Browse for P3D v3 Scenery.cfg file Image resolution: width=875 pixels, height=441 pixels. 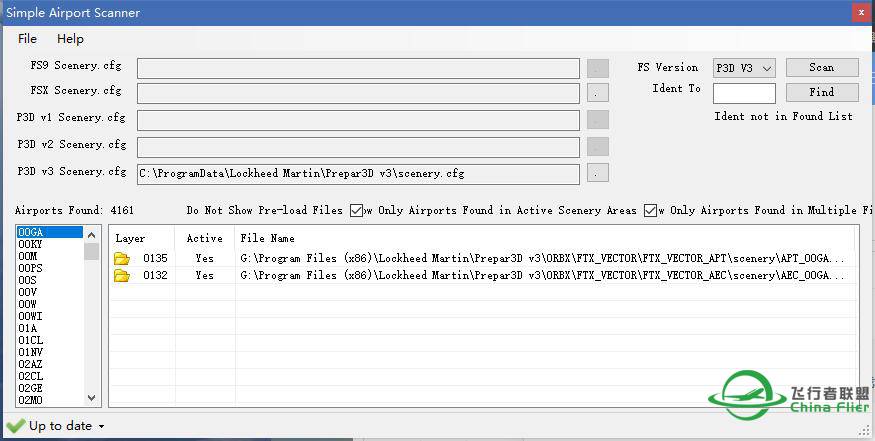(x=598, y=173)
